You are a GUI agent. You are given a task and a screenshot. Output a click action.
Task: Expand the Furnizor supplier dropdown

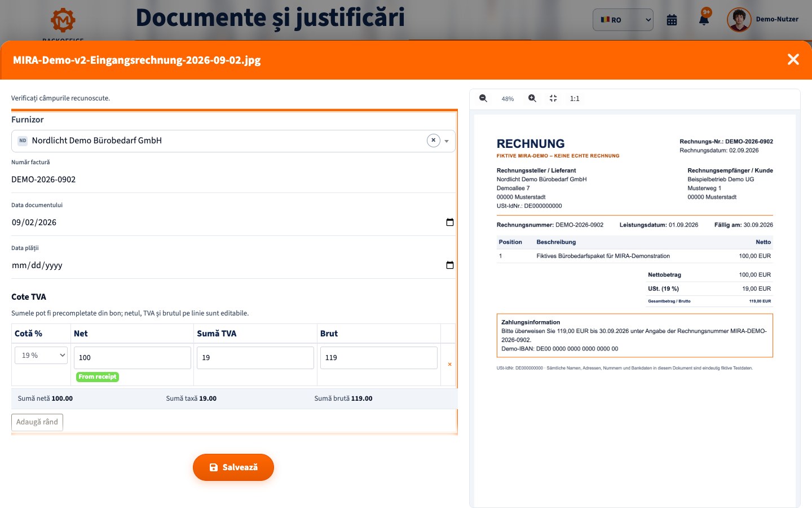coord(447,141)
